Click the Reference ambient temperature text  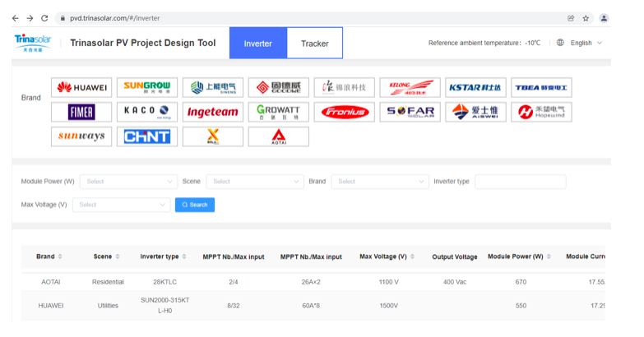pos(484,43)
